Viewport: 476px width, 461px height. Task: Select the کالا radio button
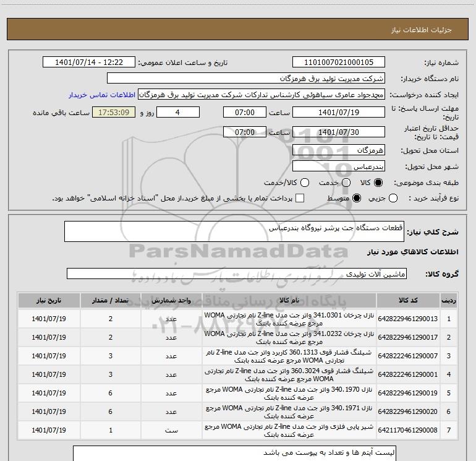pyautogui.click(x=378, y=183)
